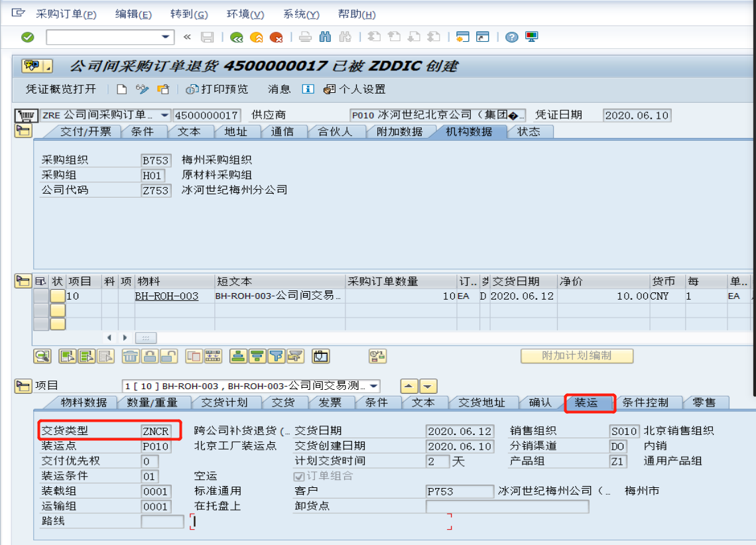Switch to 条件控制 item tab

click(x=645, y=402)
